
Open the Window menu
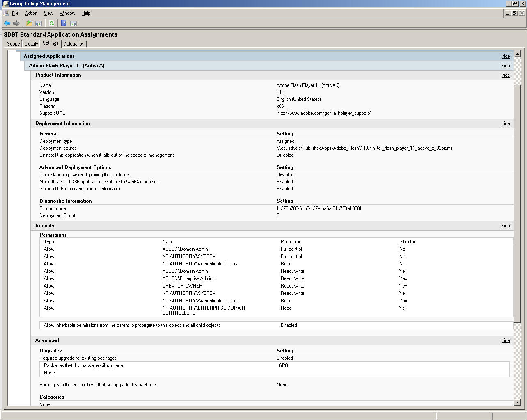point(67,13)
